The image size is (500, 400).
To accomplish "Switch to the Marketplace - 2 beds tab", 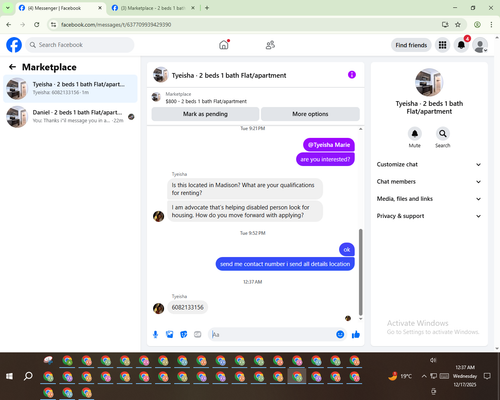I will [153, 8].
